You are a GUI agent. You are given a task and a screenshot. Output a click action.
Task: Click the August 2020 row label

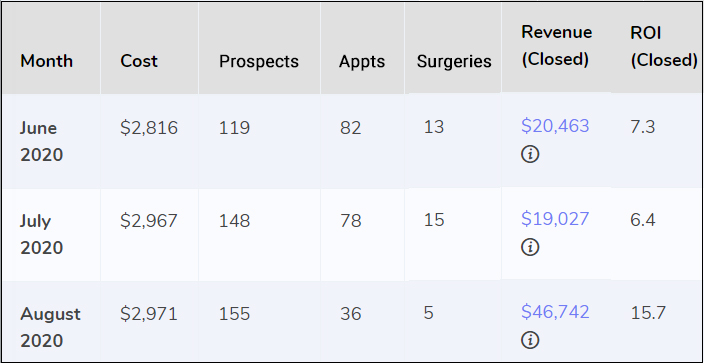coord(50,327)
